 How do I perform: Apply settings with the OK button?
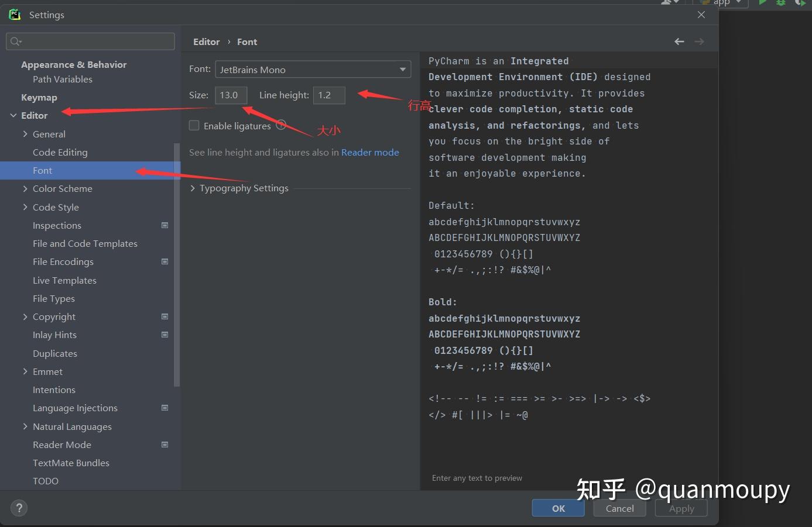pyautogui.click(x=557, y=508)
